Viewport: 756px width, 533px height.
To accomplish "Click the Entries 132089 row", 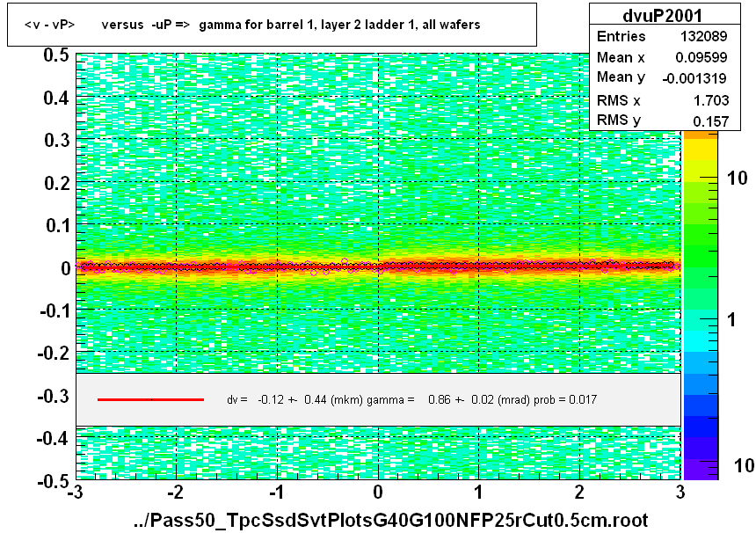I will (662, 36).
